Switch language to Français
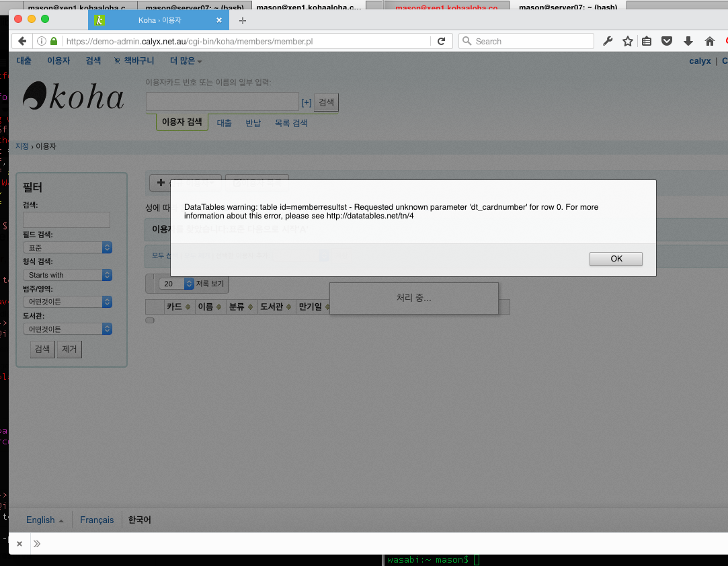 tap(97, 520)
